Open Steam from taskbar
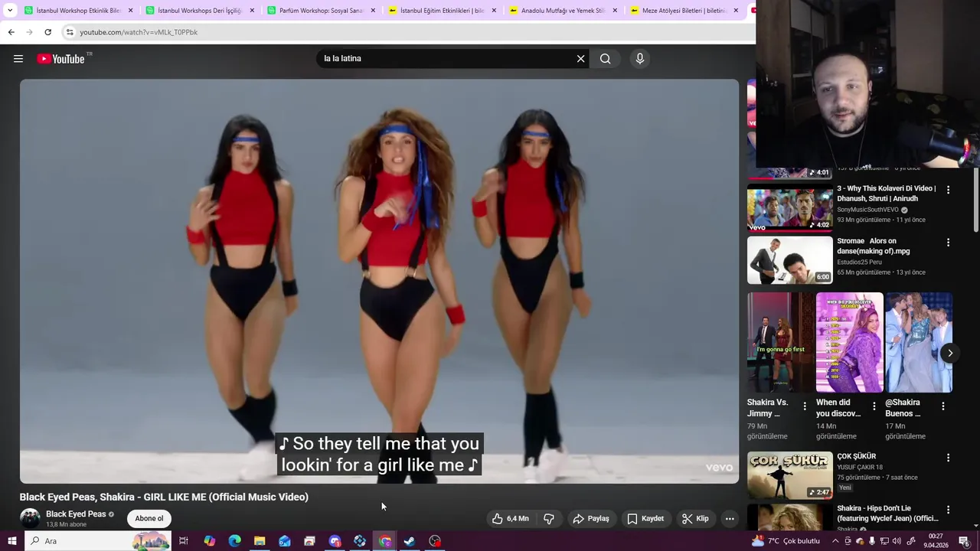 click(410, 541)
